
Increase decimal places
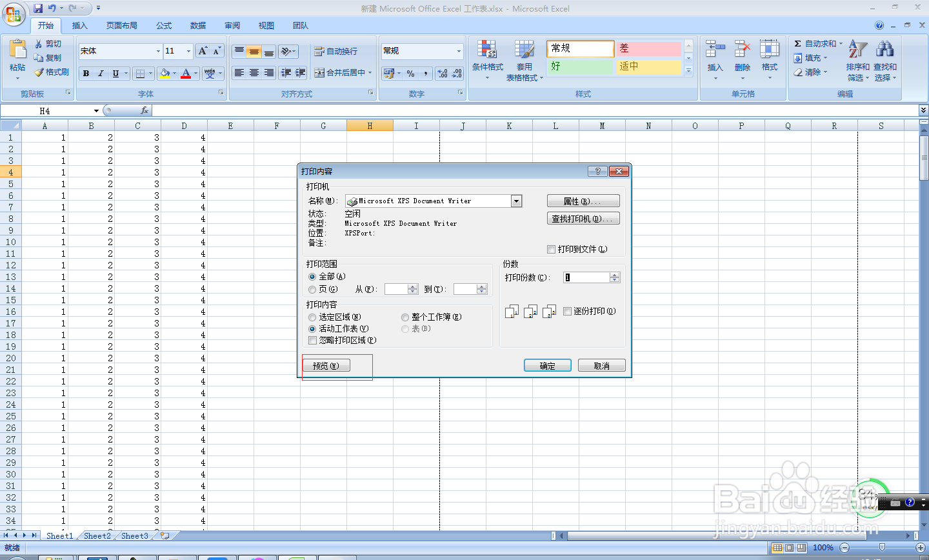pyautogui.click(x=443, y=74)
